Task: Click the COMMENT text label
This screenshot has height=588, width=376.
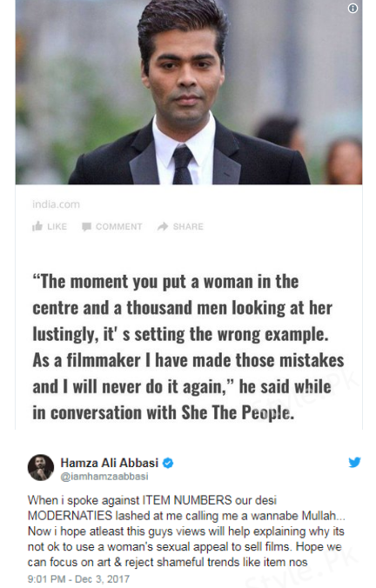Action: tap(119, 226)
